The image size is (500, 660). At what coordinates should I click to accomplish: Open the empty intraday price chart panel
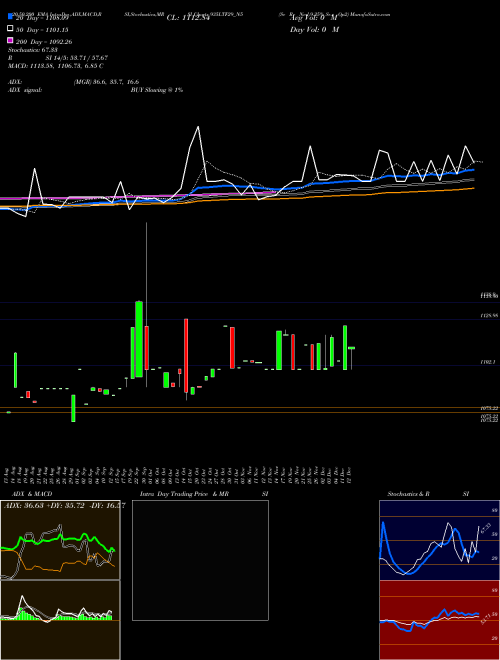coord(200,560)
